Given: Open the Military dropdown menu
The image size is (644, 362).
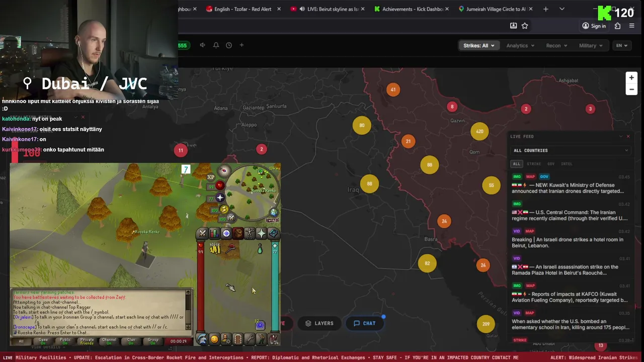Looking at the screenshot, I should click(x=591, y=45).
